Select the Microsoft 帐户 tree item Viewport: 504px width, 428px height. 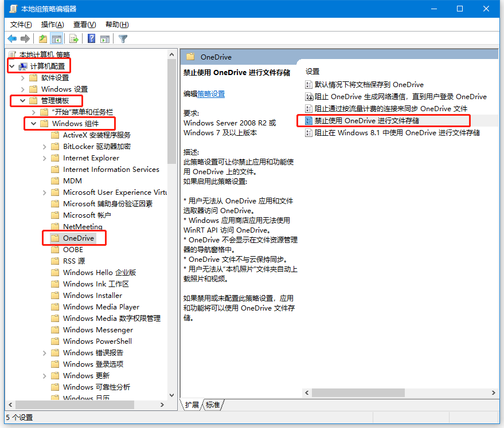[87, 215]
